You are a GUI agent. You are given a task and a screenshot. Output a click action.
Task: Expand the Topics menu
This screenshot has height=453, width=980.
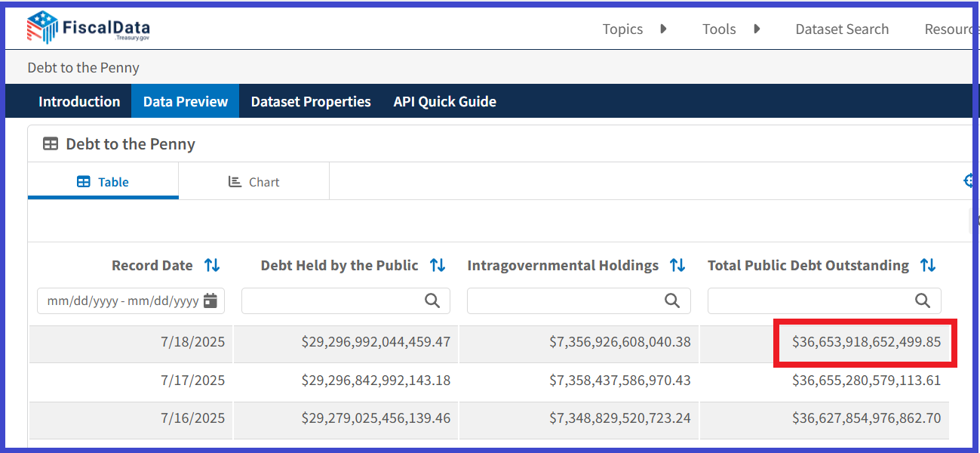634,29
